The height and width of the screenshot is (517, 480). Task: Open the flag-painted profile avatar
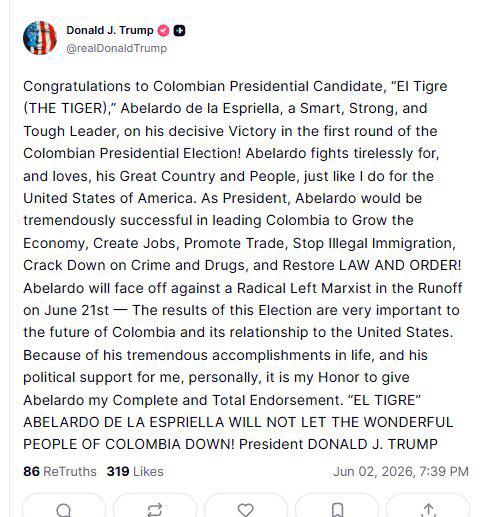click(x=40, y=38)
